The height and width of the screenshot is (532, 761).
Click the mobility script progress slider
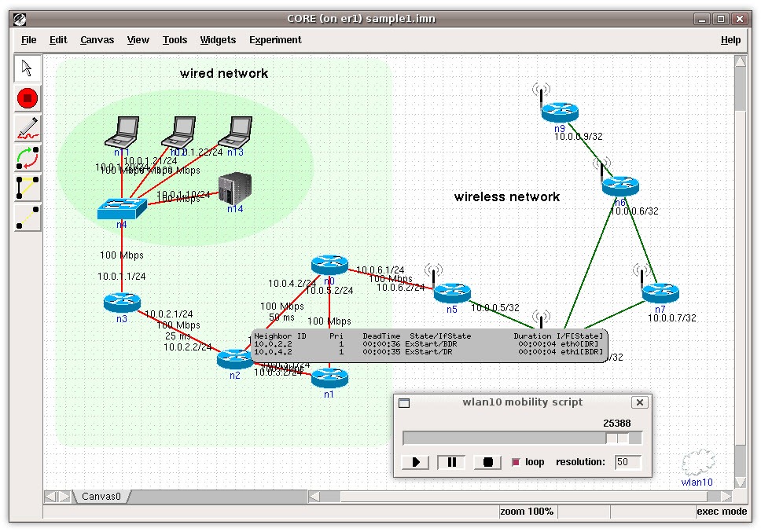(522, 438)
